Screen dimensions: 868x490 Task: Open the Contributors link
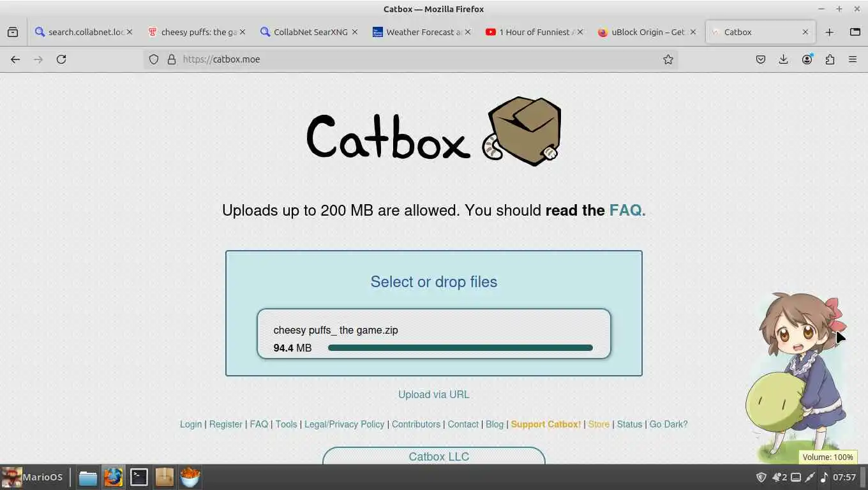(x=416, y=424)
